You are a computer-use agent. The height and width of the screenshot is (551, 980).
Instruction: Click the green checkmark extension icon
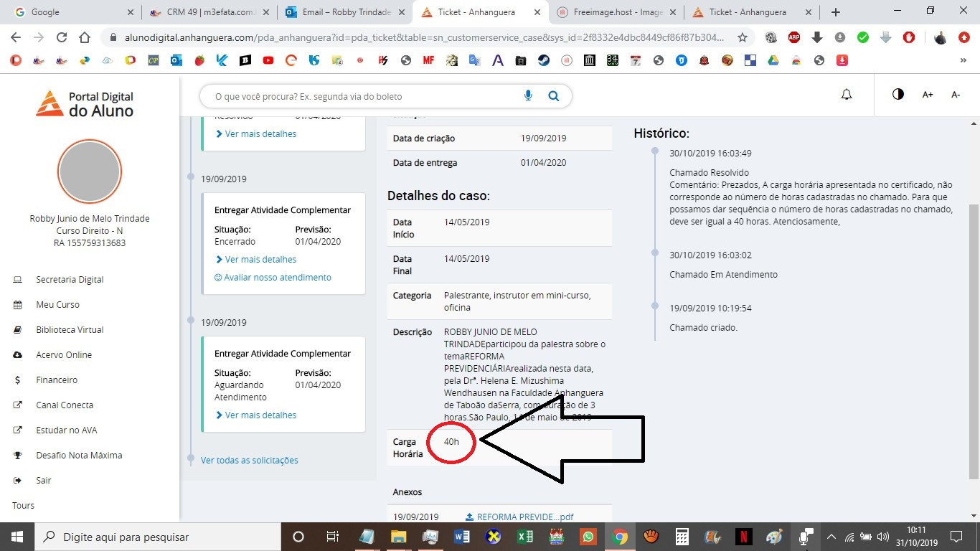coord(863,37)
